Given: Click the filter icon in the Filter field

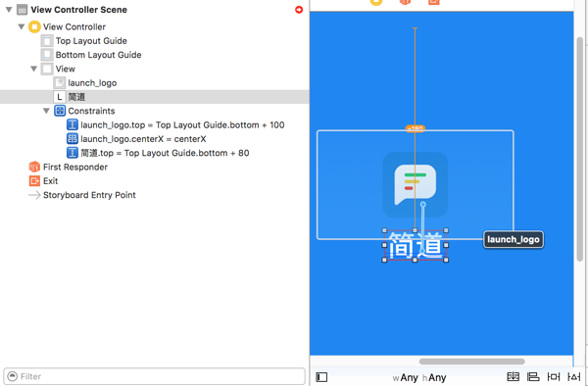Looking at the screenshot, I should point(13,376).
